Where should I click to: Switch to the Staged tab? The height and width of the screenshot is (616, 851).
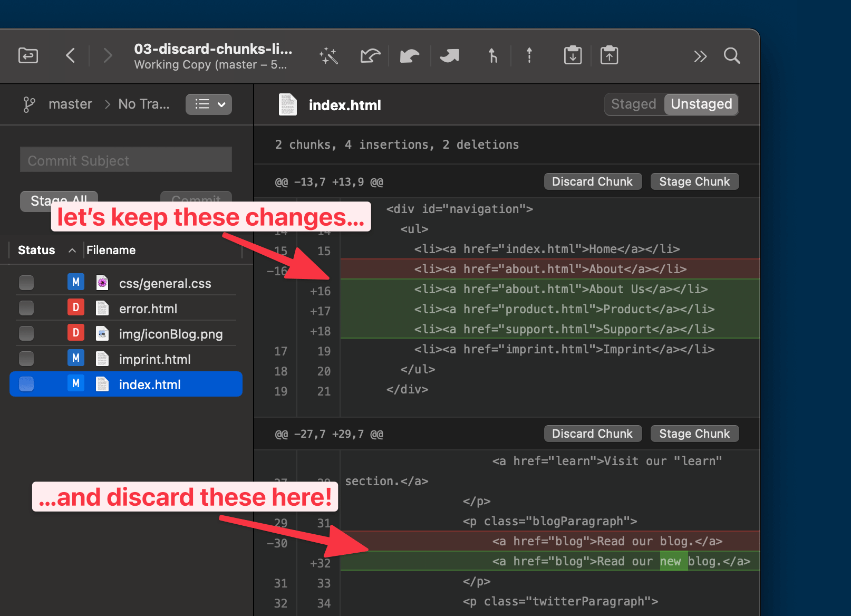click(633, 104)
